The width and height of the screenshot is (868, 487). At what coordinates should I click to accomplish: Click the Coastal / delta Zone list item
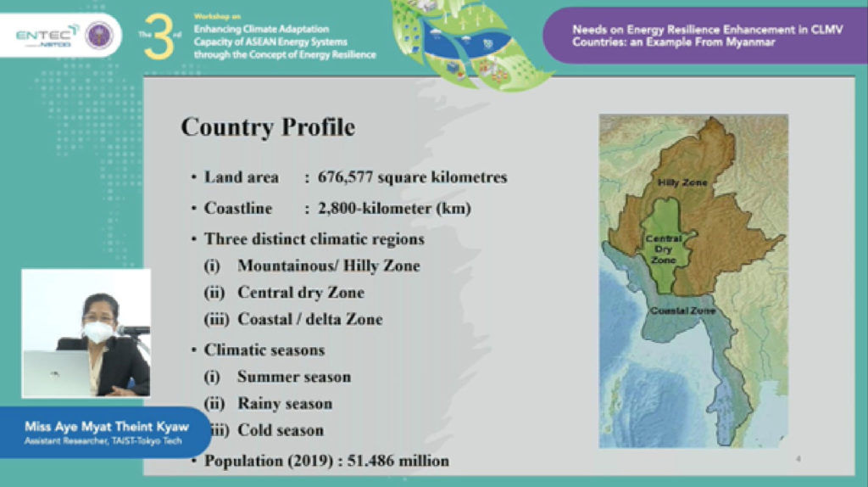[309, 319]
